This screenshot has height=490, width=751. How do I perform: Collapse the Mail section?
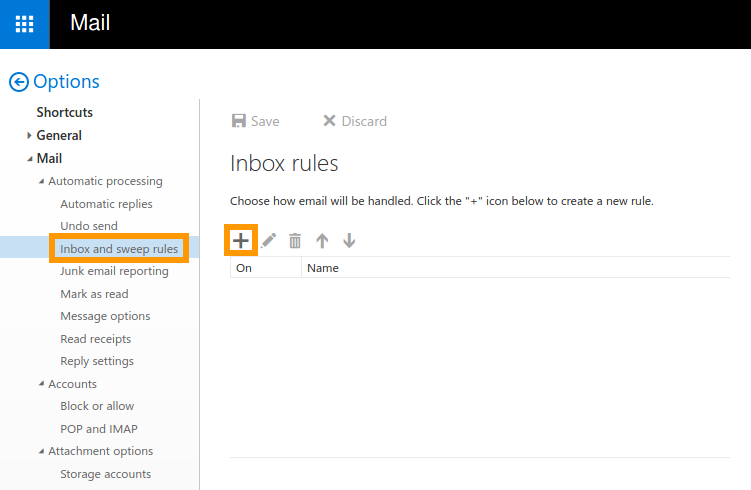coord(30,159)
